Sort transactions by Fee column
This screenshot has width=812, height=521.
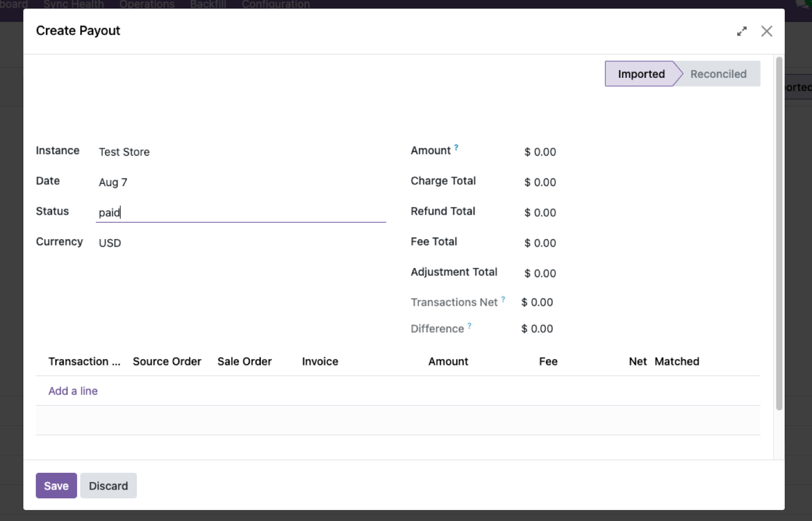pos(548,361)
